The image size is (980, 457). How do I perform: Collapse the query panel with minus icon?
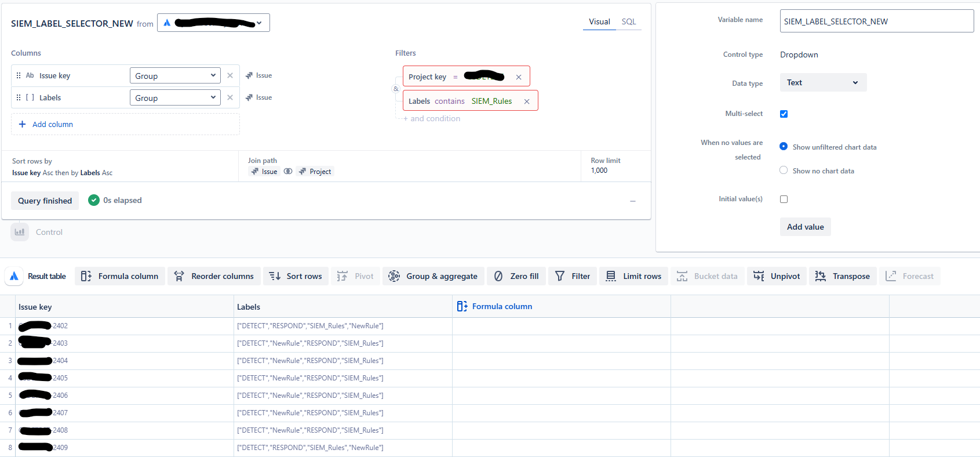click(633, 201)
